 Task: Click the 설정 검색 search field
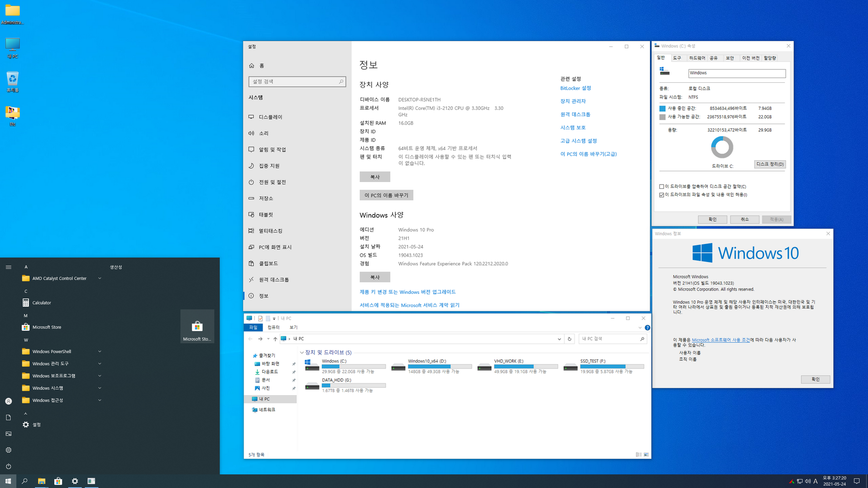click(297, 82)
